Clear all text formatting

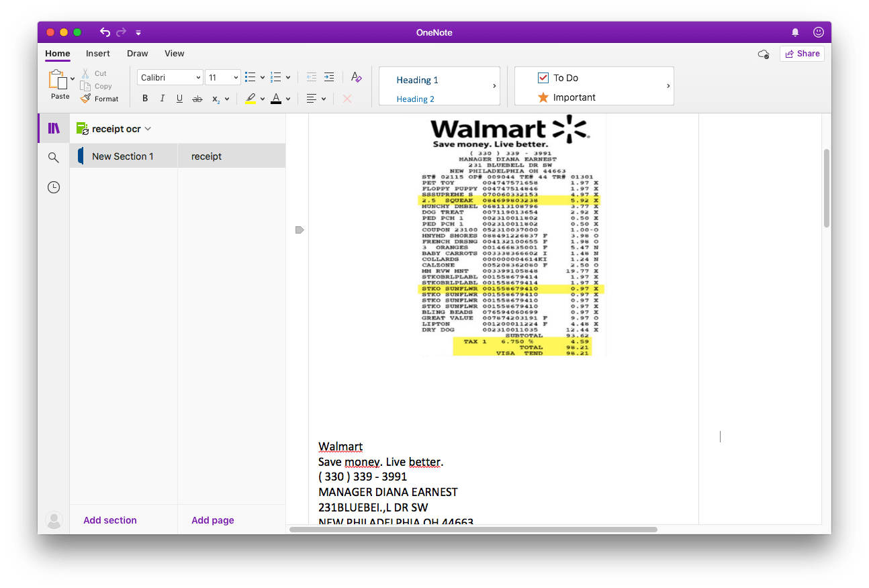click(x=357, y=77)
